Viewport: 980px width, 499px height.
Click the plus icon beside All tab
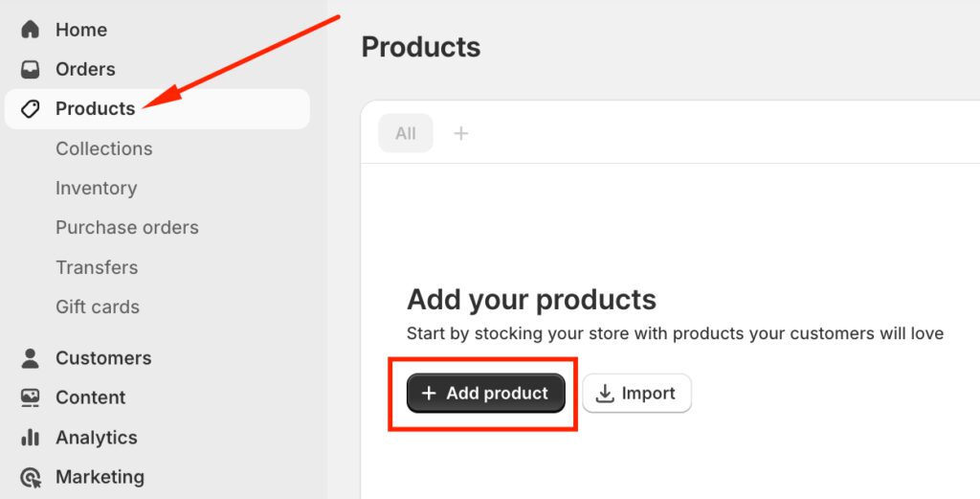pos(460,133)
